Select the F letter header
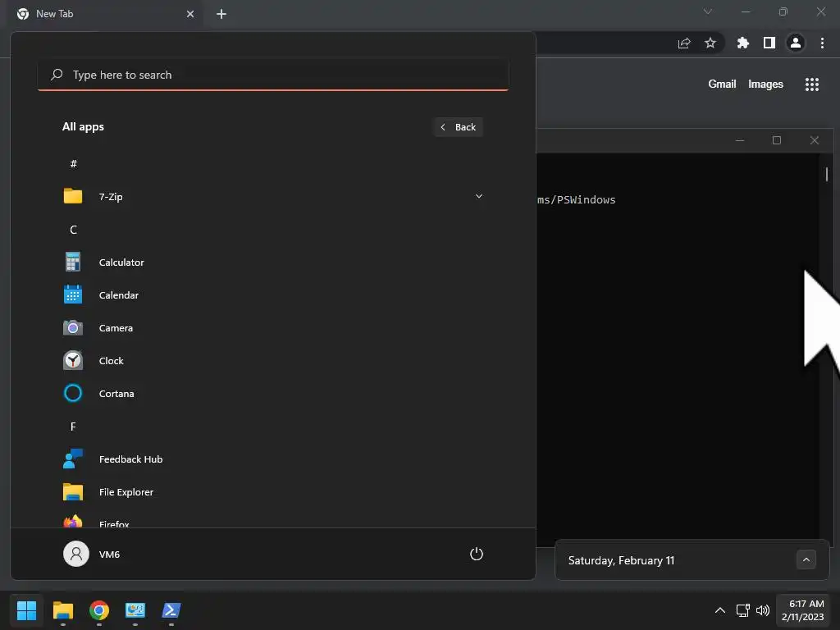 click(x=73, y=427)
